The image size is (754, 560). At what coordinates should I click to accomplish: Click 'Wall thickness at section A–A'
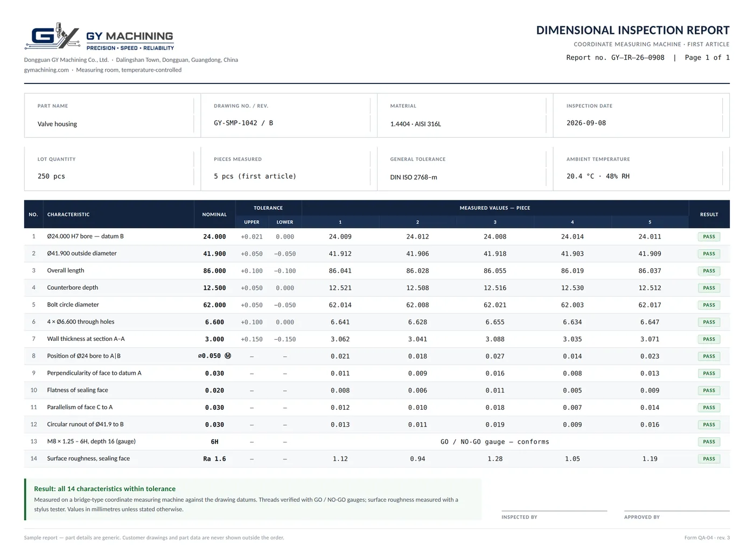[86, 339]
